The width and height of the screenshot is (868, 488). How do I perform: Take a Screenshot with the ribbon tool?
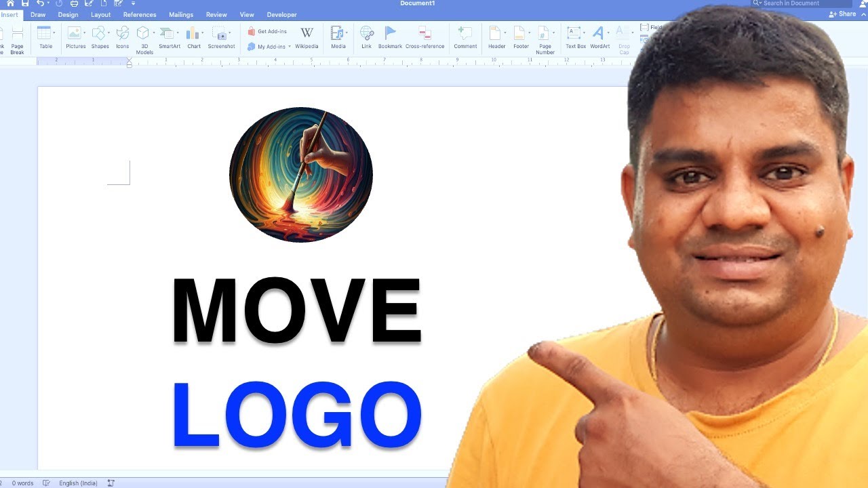point(221,37)
